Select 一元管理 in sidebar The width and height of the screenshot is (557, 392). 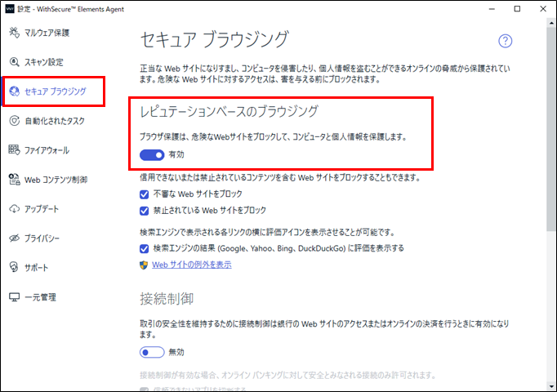pyautogui.click(x=40, y=297)
